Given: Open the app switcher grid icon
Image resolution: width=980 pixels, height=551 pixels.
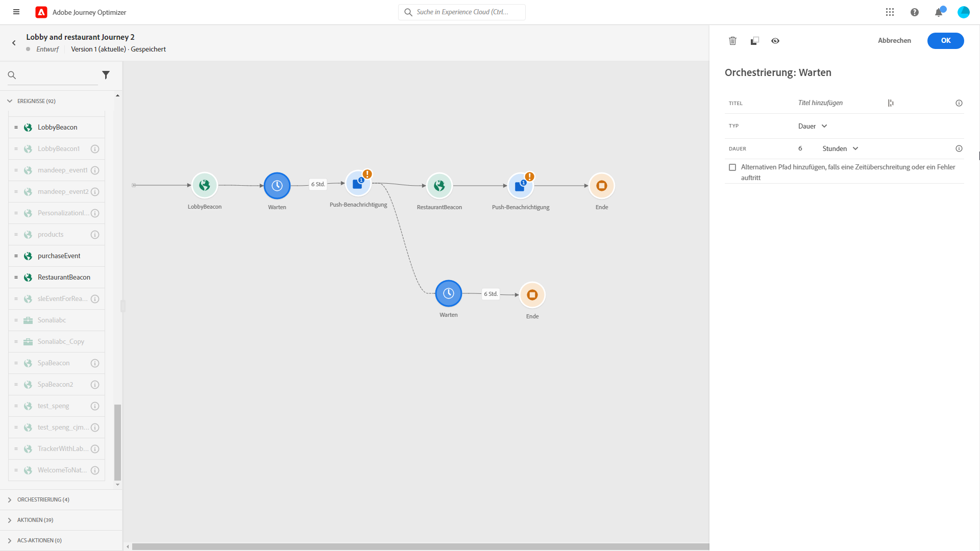Looking at the screenshot, I should (x=890, y=12).
